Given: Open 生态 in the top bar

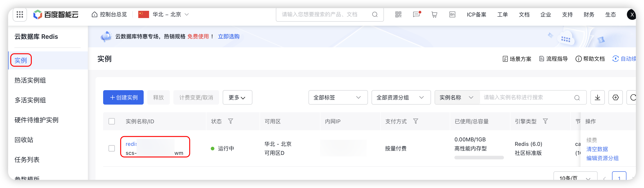Looking at the screenshot, I should pos(610,14).
